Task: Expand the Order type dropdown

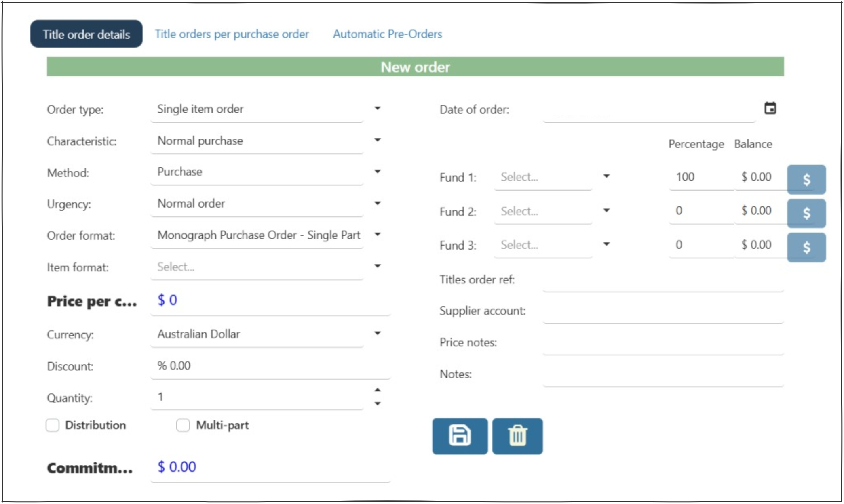Action: pos(377,108)
